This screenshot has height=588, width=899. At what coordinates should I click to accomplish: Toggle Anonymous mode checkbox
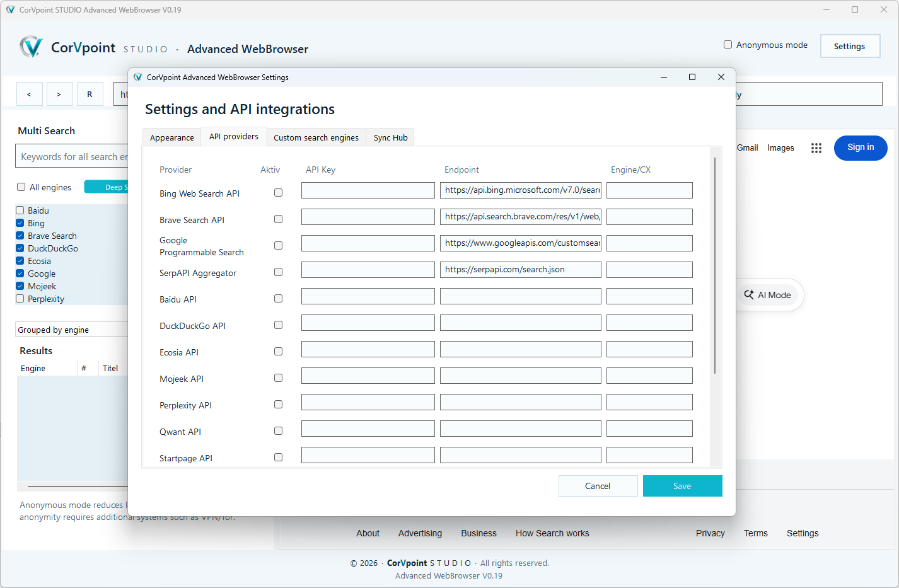[728, 45]
